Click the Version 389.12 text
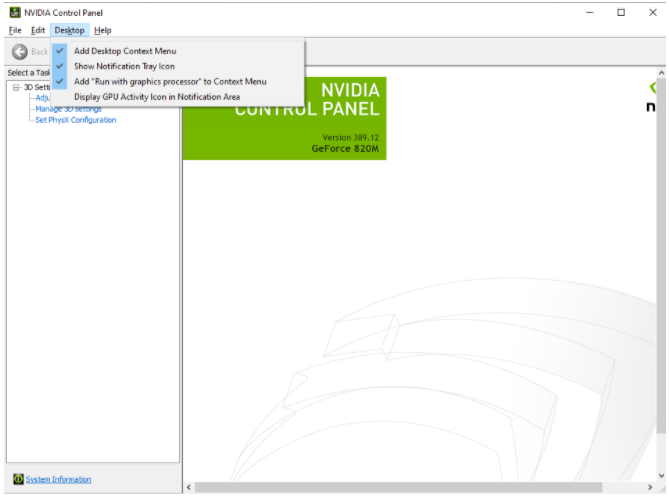 coord(350,137)
